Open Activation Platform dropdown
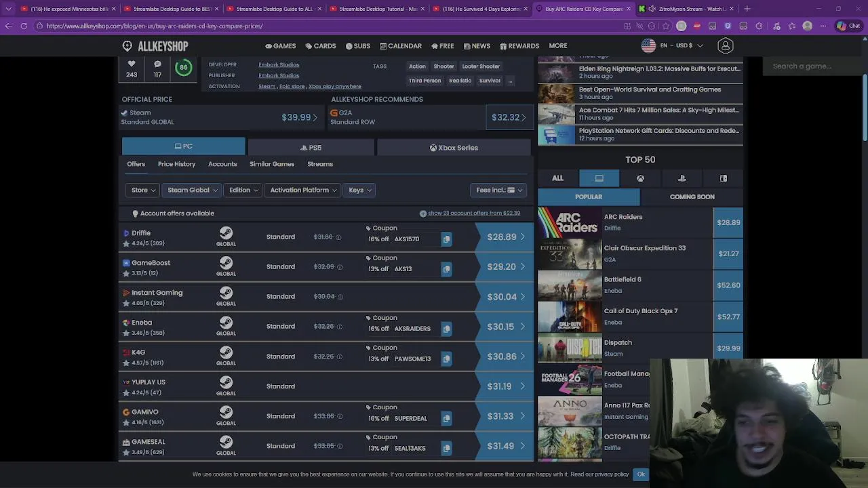The height and width of the screenshot is (488, 868). pos(303,190)
